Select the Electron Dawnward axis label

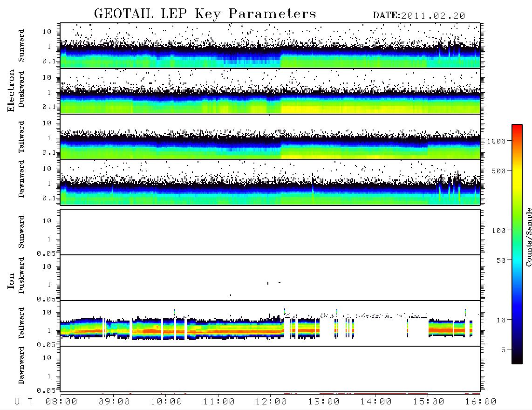[21, 179]
